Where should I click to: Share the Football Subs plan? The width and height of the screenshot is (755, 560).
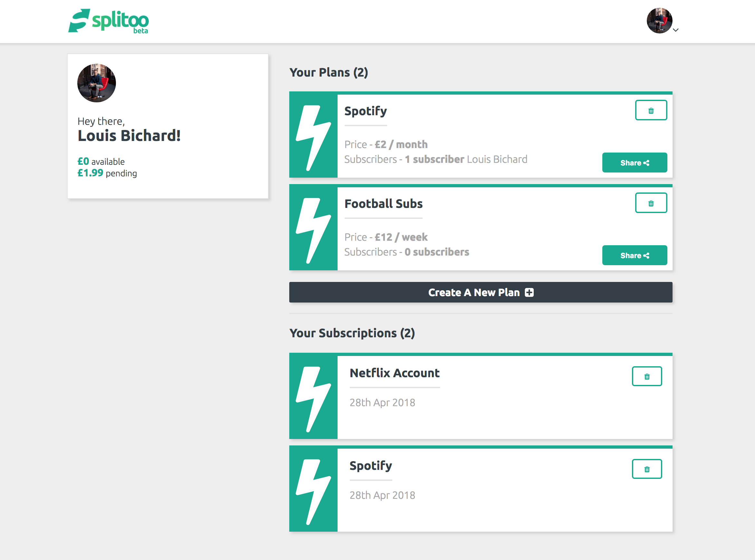634,255
